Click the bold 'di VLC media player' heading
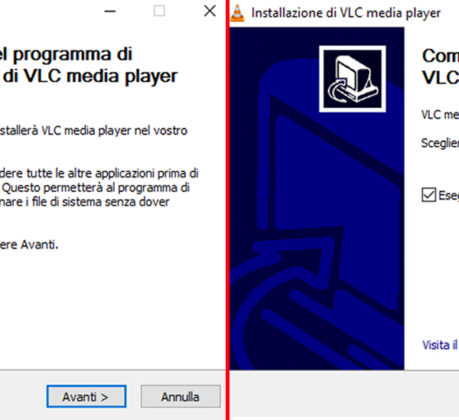The height and width of the screenshot is (420, 459). (89, 76)
